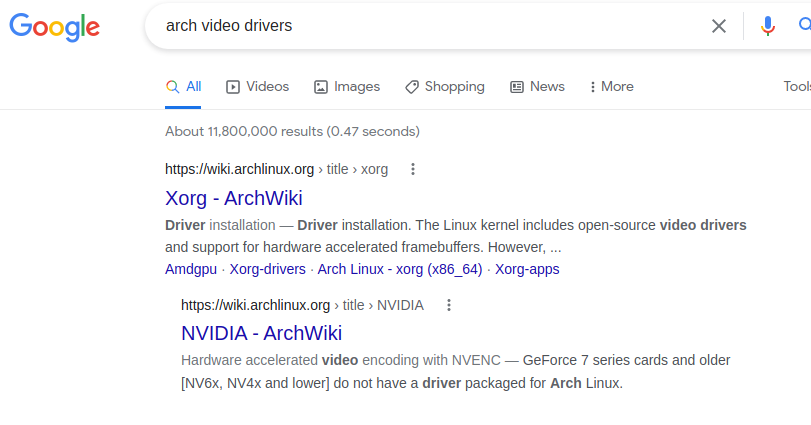This screenshot has width=811, height=425.
Task: Start voice search with the microphone icon
Action: [x=768, y=26]
